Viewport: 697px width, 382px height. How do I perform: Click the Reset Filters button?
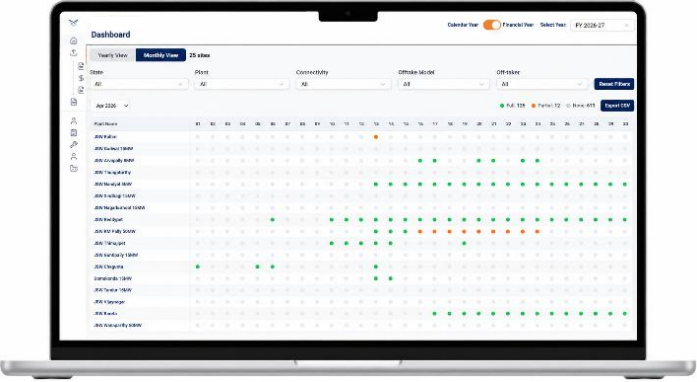pos(614,84)
